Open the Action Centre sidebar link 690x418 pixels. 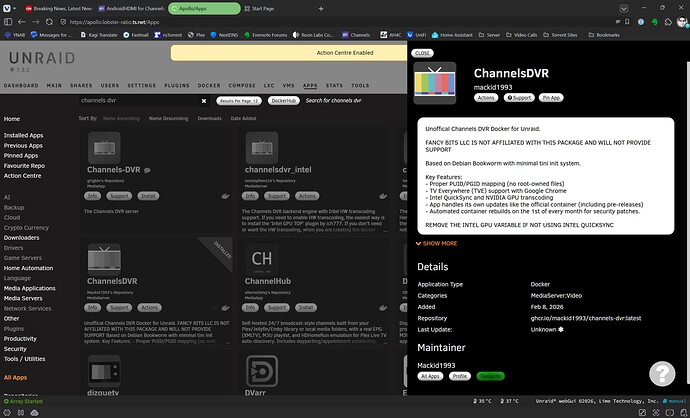pyautogui.click(x=22, y=176)
